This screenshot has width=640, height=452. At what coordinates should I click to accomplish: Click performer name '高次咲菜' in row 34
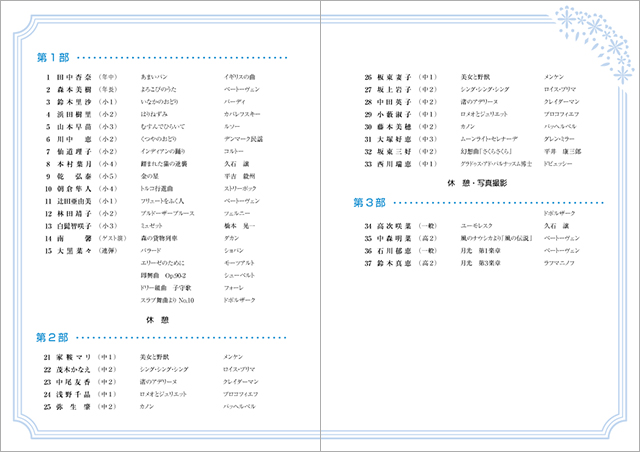[x=394, y=226]
